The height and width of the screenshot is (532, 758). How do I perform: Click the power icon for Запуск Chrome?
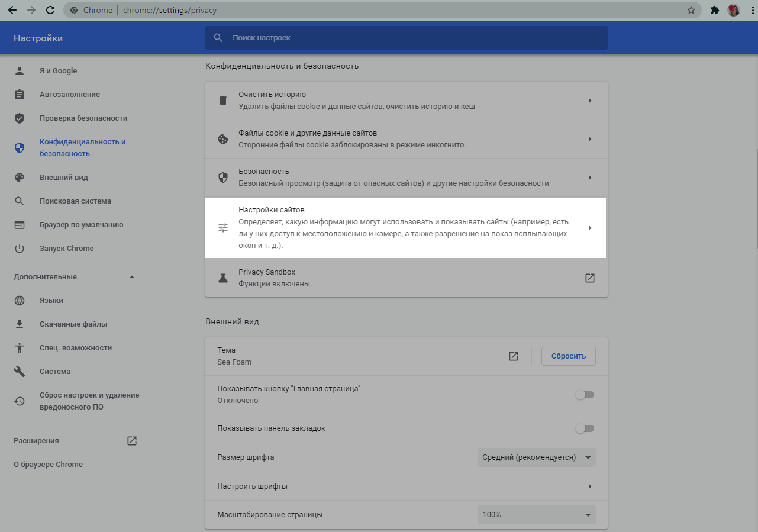20,248
